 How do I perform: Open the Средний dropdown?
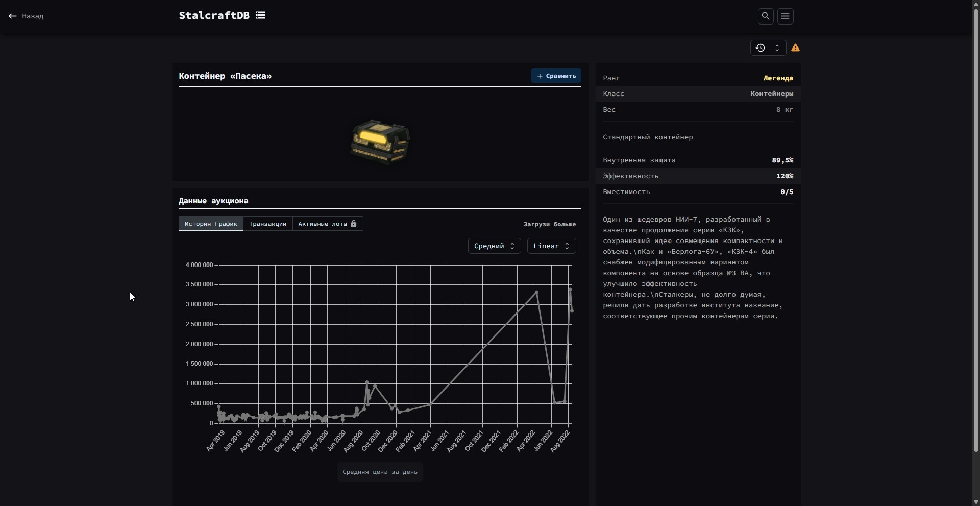(494, 246)
